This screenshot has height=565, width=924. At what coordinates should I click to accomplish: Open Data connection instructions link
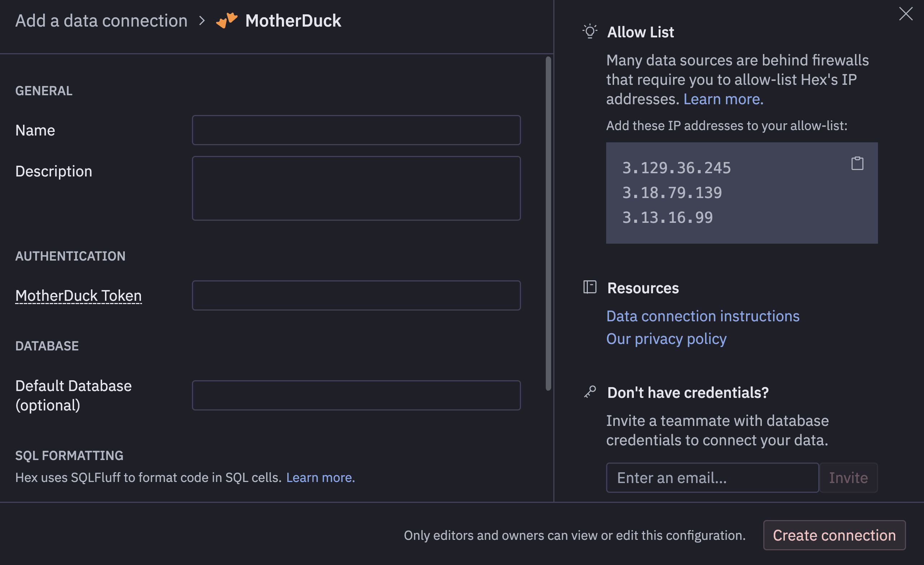(703, 316)
